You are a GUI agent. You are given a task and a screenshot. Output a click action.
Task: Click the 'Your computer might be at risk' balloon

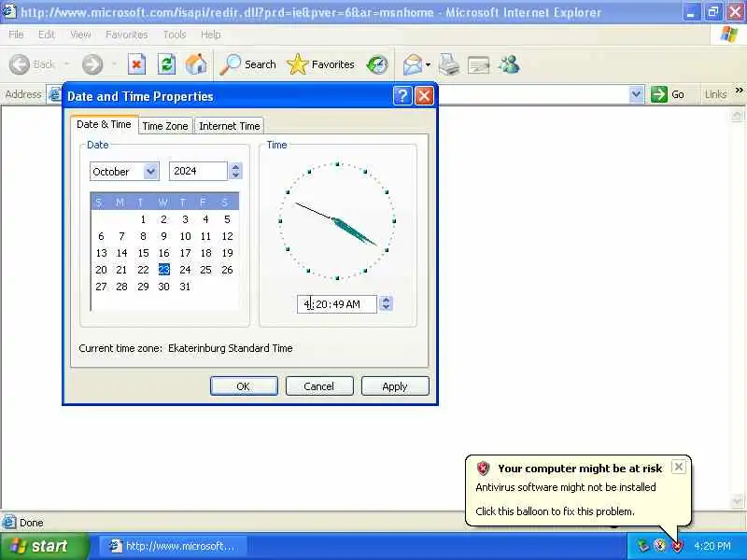tap(577, 491)
